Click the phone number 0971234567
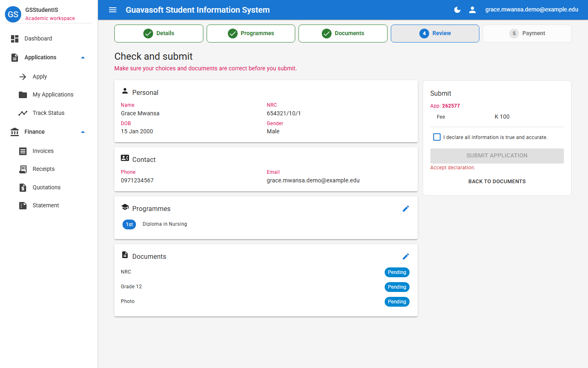This screenshot has height=368, width=588. (x=137, y=181)
